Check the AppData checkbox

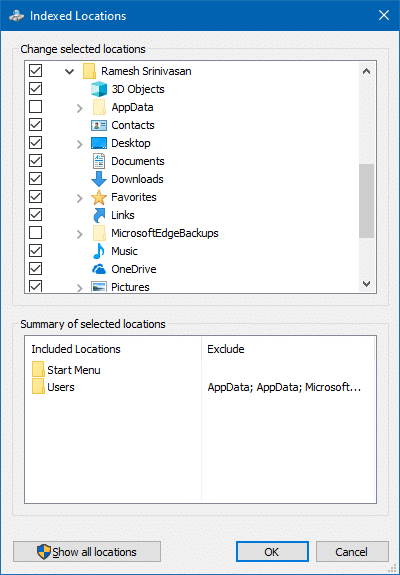[36, 107]
